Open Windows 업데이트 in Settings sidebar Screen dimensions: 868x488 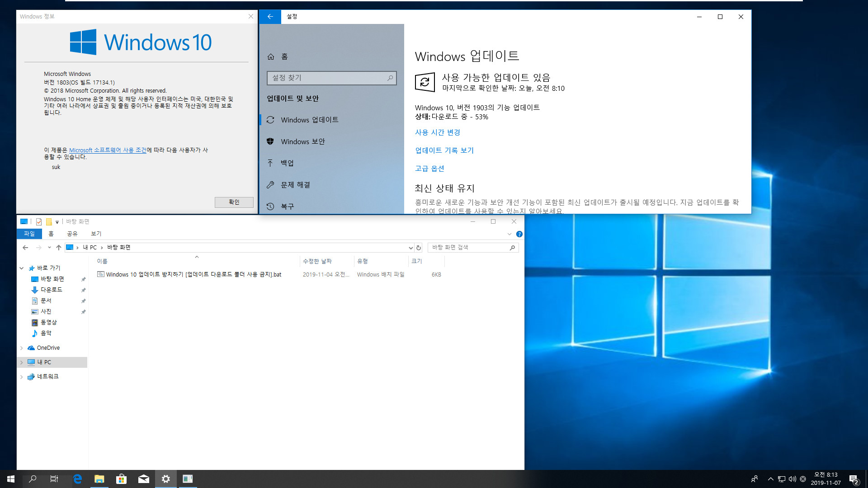331,120
